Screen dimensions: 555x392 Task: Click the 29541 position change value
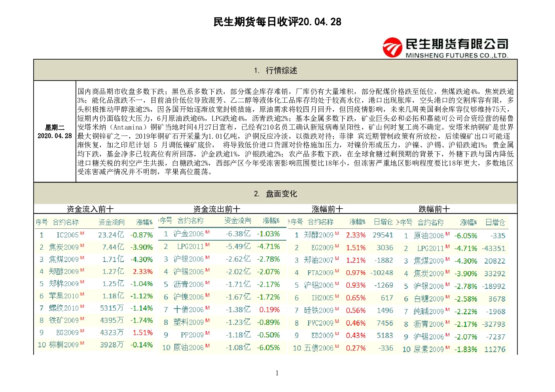coord(383,235)
